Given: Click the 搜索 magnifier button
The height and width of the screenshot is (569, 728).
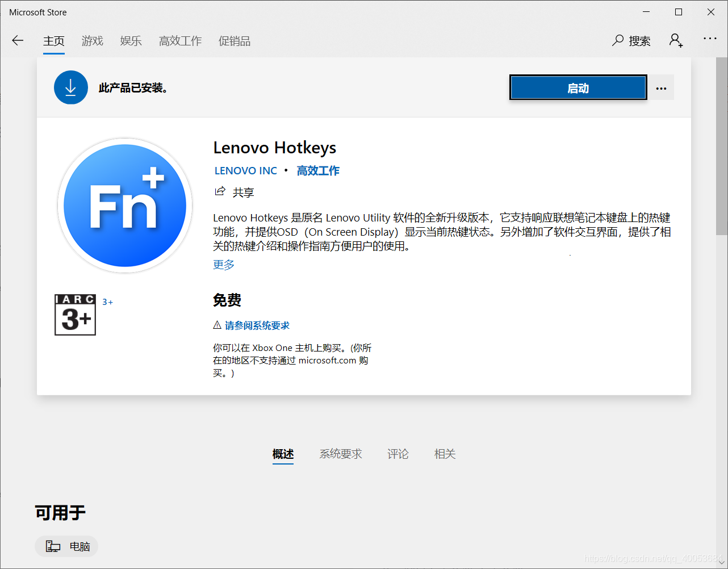Looking at the screenshot, I should point(631,40).
